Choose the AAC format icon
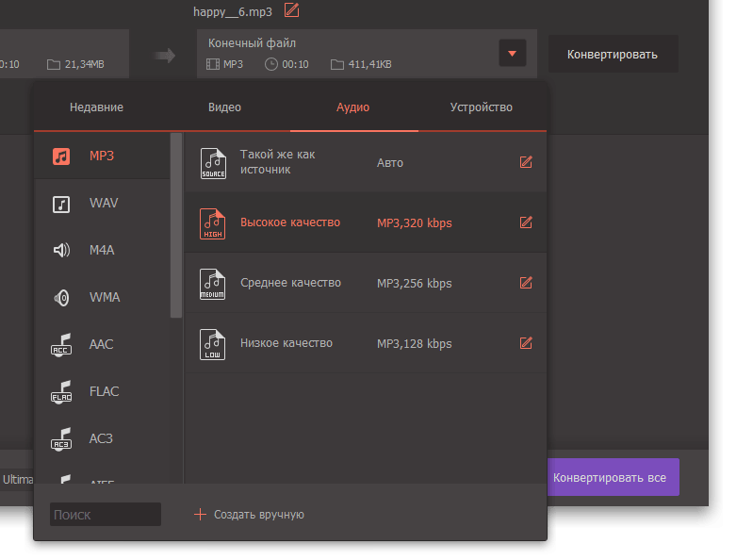 point(61,345)
